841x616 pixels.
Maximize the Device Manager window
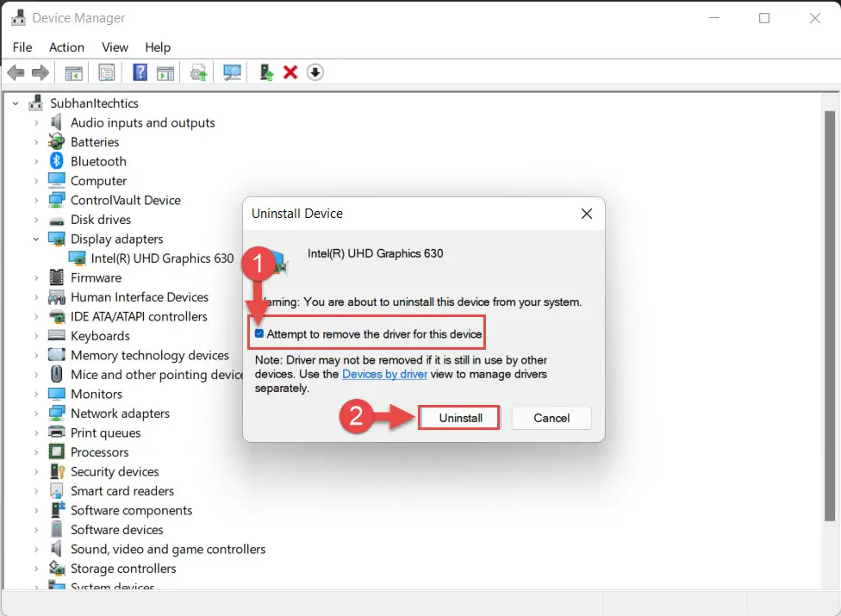coord(764,18)
